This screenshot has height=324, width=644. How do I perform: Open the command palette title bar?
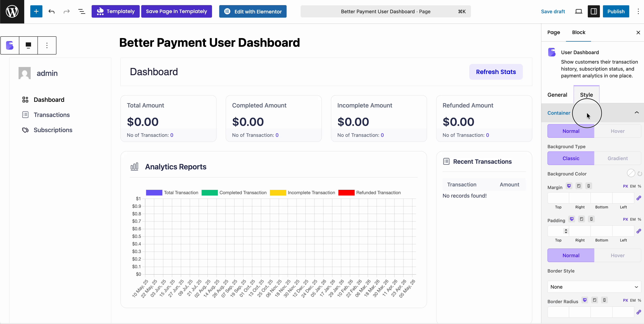pyautogui.click(x=385, y=12)
